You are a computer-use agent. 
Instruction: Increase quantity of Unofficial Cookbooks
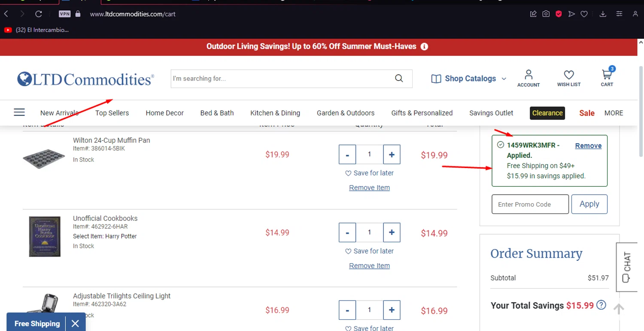[392, 232]
